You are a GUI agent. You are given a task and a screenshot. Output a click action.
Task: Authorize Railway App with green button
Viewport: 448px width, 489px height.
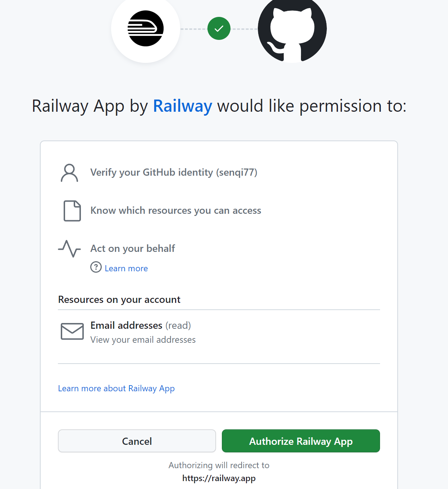301,441
